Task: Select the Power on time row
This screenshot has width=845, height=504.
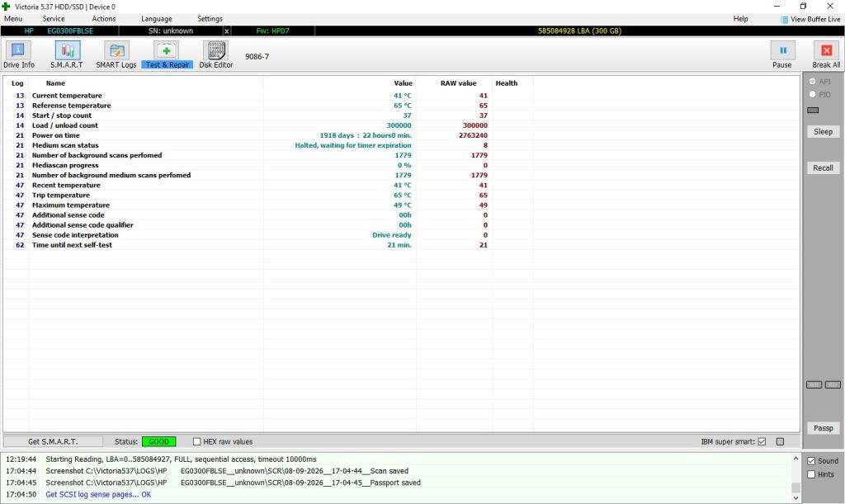Action: 402,135
